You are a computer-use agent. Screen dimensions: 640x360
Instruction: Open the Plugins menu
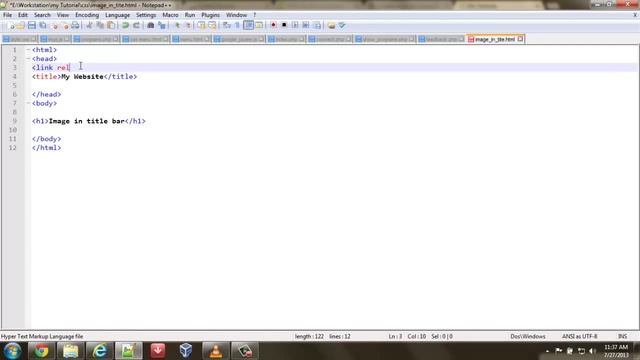(210, 15)
